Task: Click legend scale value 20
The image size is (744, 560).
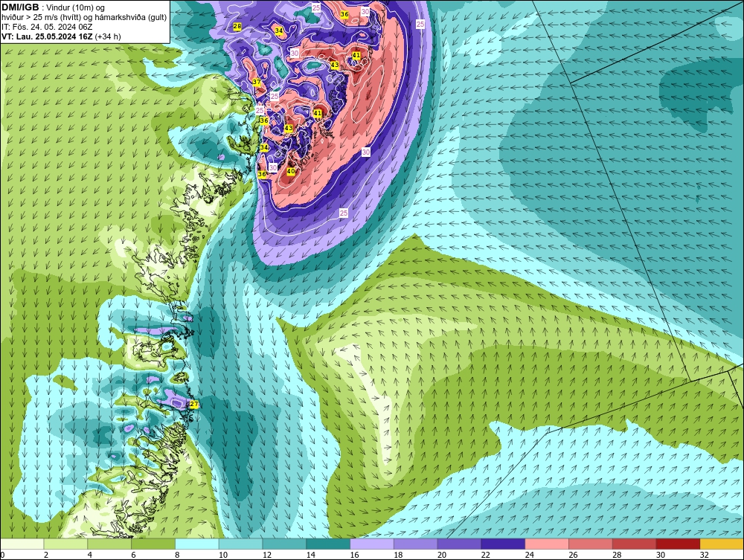Action: [442, 555]
